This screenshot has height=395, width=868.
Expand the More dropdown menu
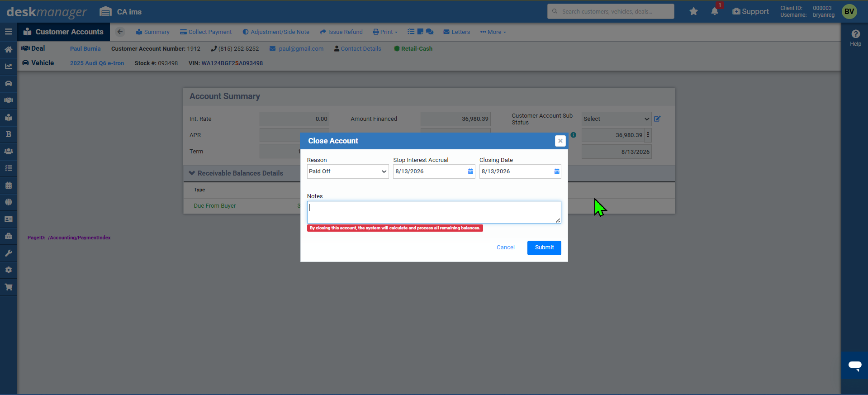click(493, 32)
